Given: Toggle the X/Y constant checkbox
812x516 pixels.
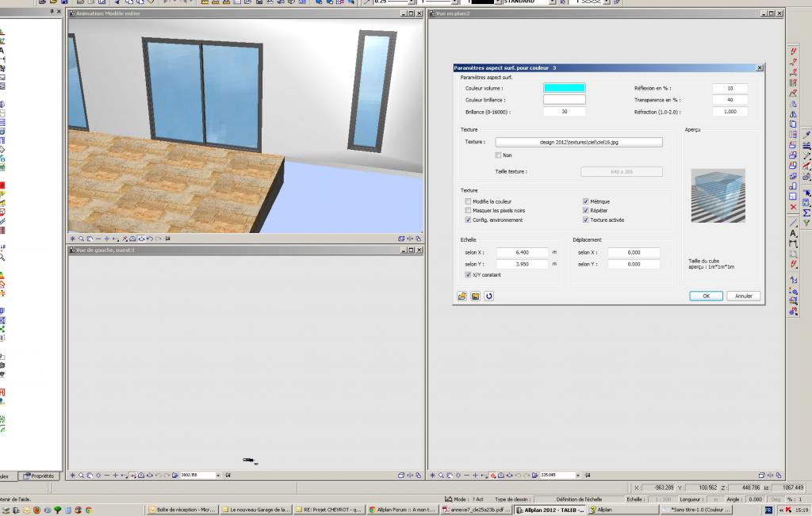Looking at the screenshot, I should (x=468, y=275).
